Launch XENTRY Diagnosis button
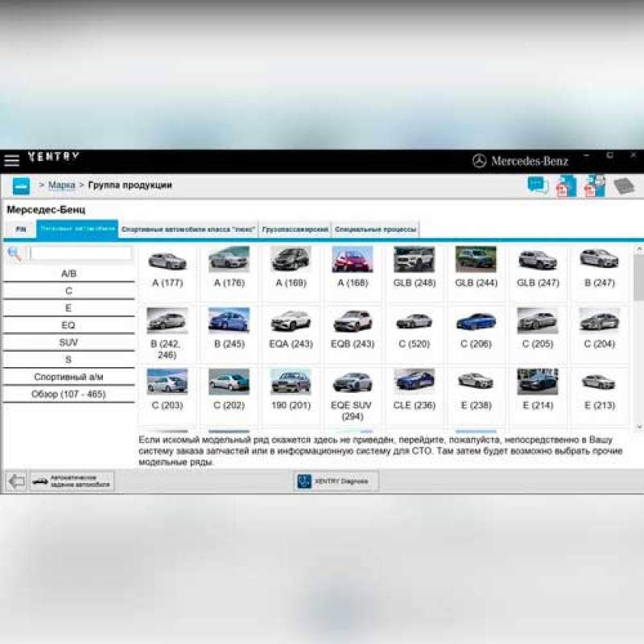This screenshot has width=644, height=644. (x=336, y=481)
